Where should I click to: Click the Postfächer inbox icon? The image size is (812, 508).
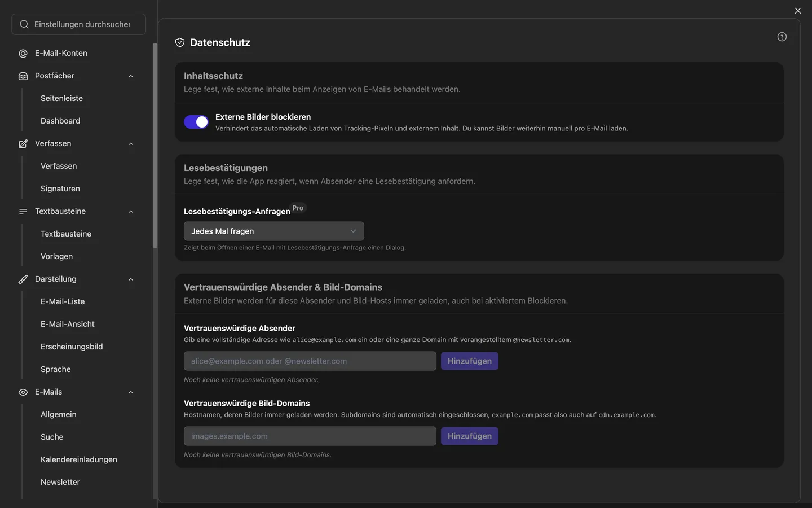(23, 76)
